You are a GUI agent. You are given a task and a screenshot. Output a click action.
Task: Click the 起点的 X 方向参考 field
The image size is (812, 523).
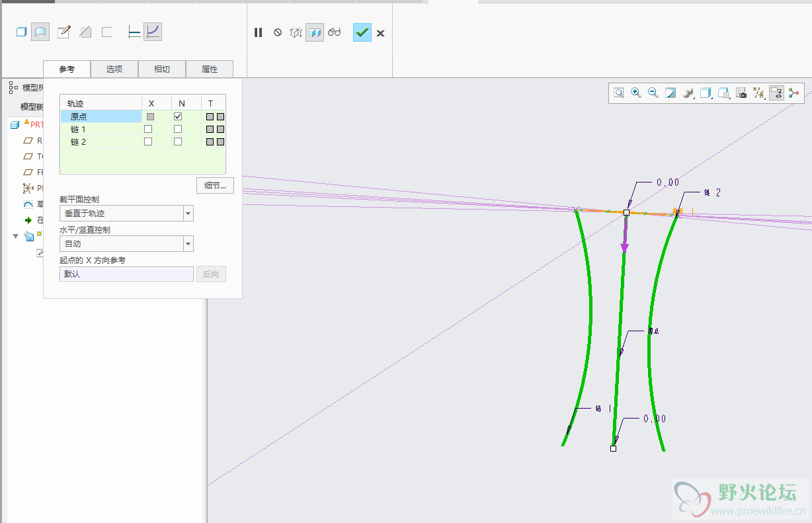126,274
